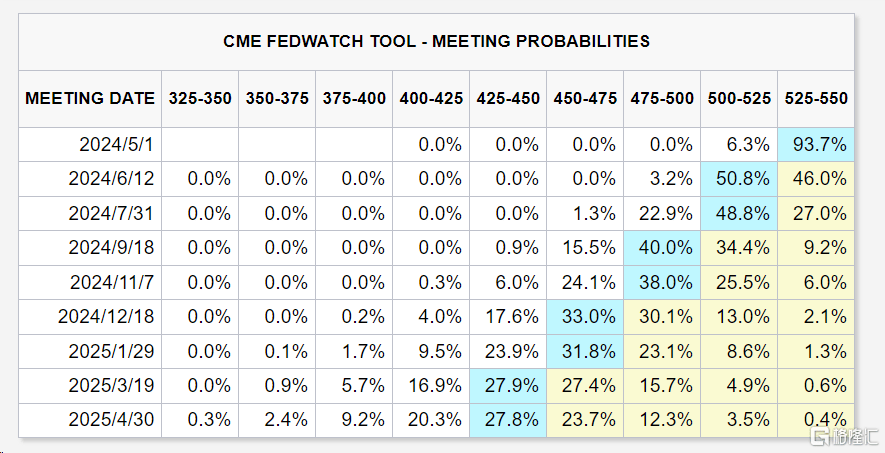The image size is (885, 453).
Task: Select the 46.0% yellow cell
Action: (816, 179)
